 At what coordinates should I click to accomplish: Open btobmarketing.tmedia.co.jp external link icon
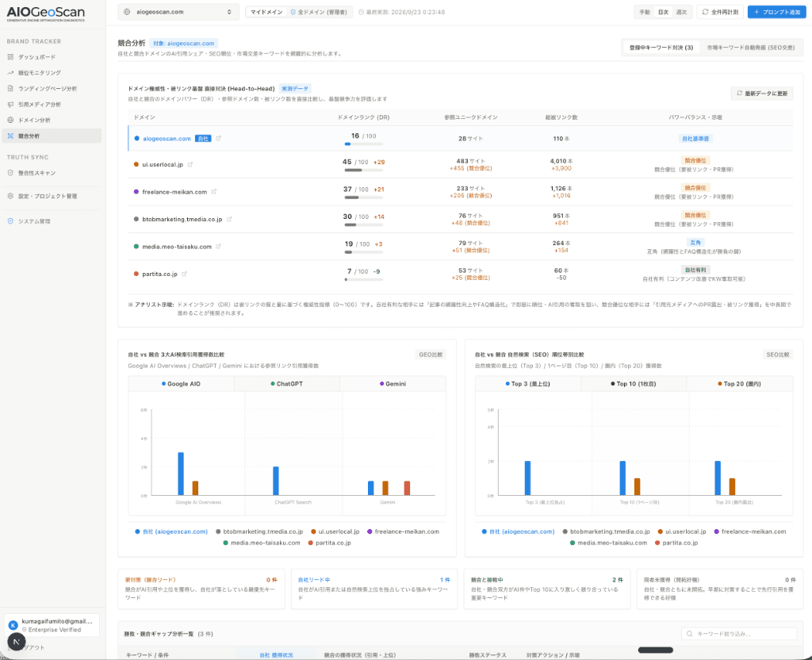pyautogui.click(x=229, y=219)
